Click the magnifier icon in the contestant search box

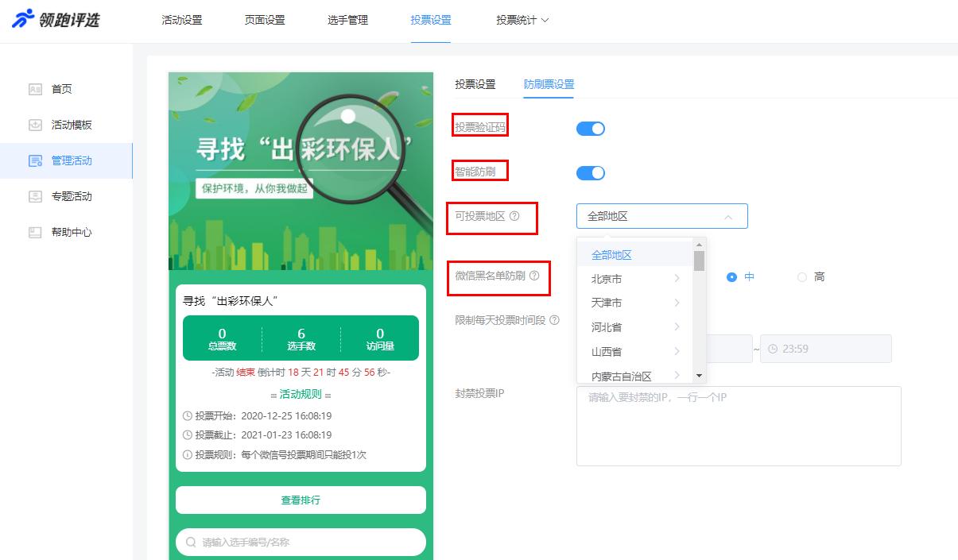[191, 541]
